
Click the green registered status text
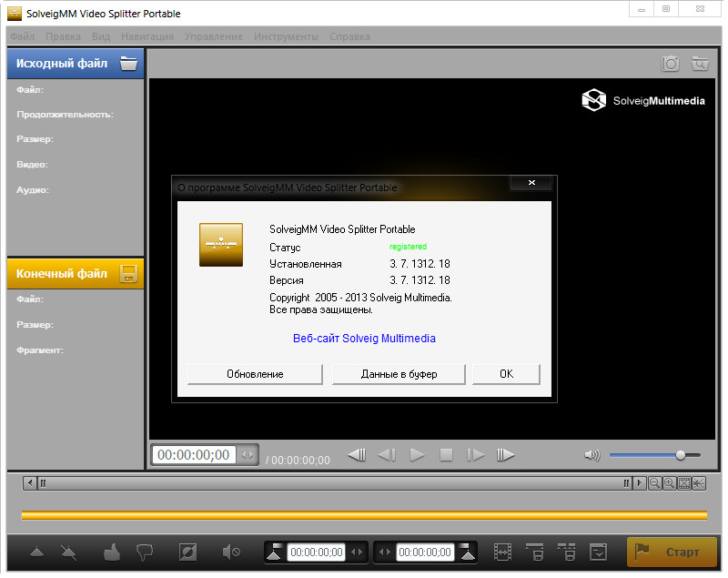[408, 247]
